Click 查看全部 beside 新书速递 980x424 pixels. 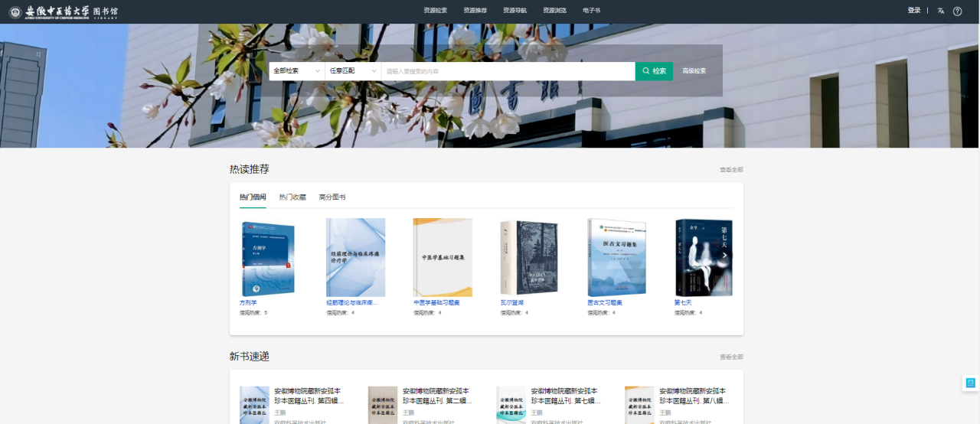point(731,357)
